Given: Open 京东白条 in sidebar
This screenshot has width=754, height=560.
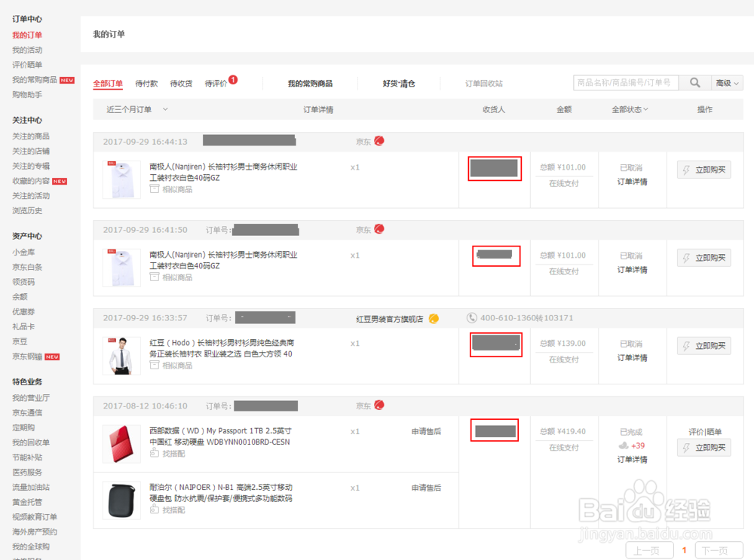Looking at the screenshot, I should [27, 267].
